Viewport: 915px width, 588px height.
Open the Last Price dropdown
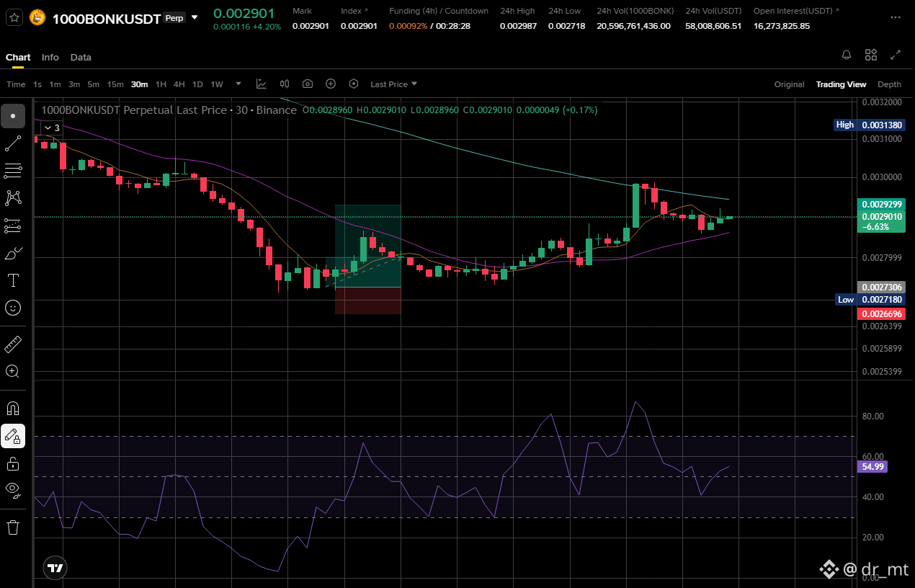[394, 84]
